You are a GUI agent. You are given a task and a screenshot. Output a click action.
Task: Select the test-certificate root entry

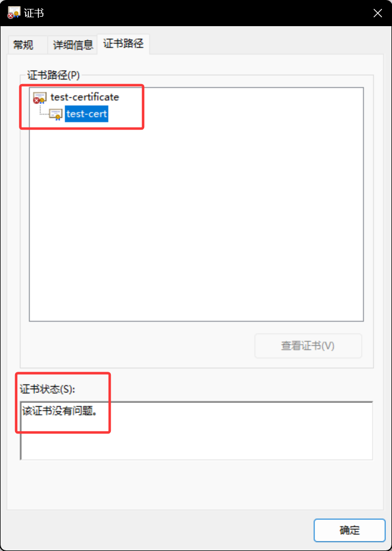[85, 97]
